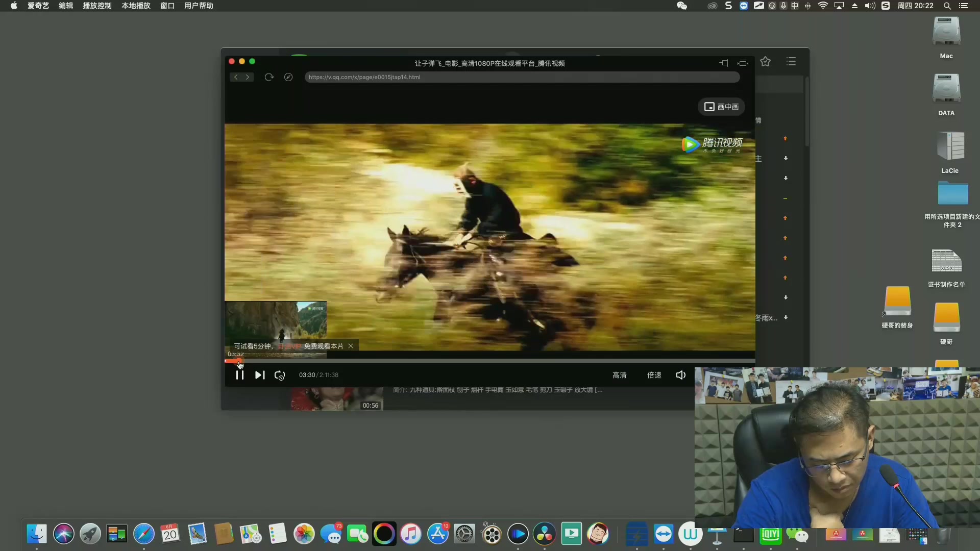Open the Wi-Fi status menu
Screen dimensions: 980x551
pos(823,6)
